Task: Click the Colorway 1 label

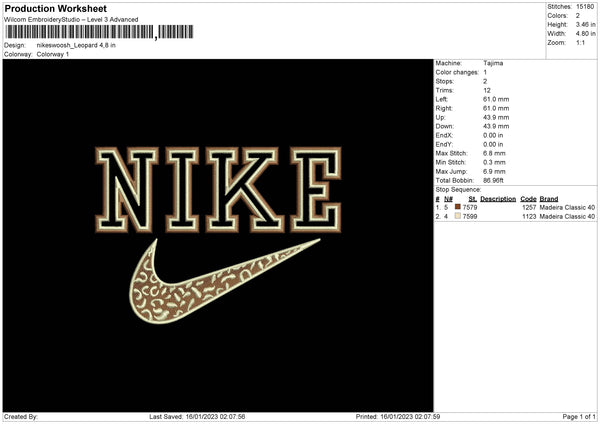Action: click(x=53, y=54)
